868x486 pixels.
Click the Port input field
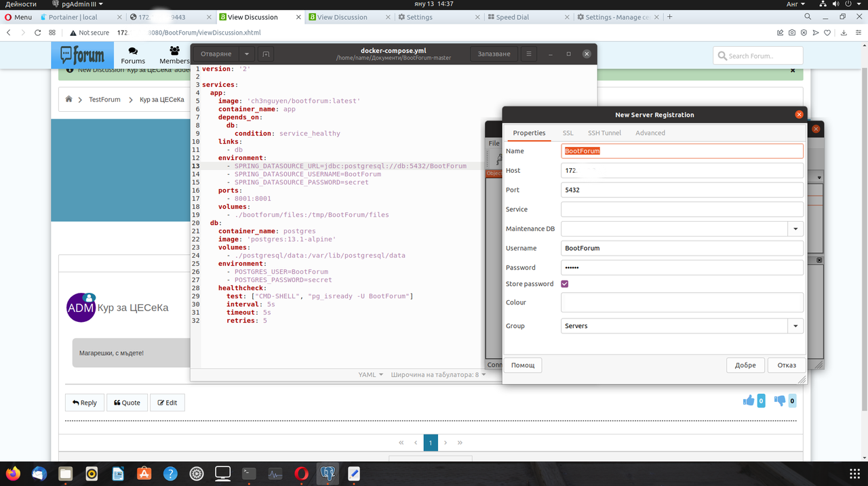[x=682, y=190]
